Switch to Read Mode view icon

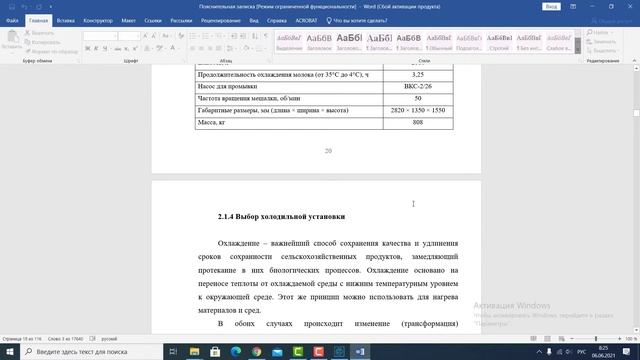pos(533,339)
